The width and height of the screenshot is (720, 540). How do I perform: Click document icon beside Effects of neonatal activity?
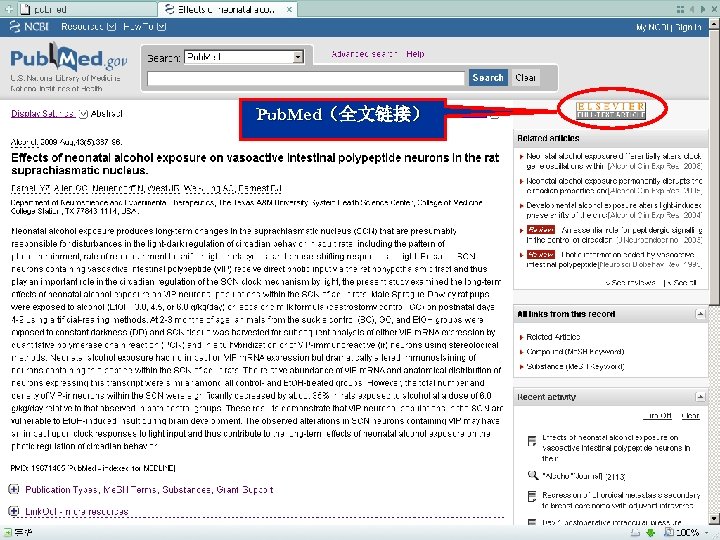pos(532,441)
